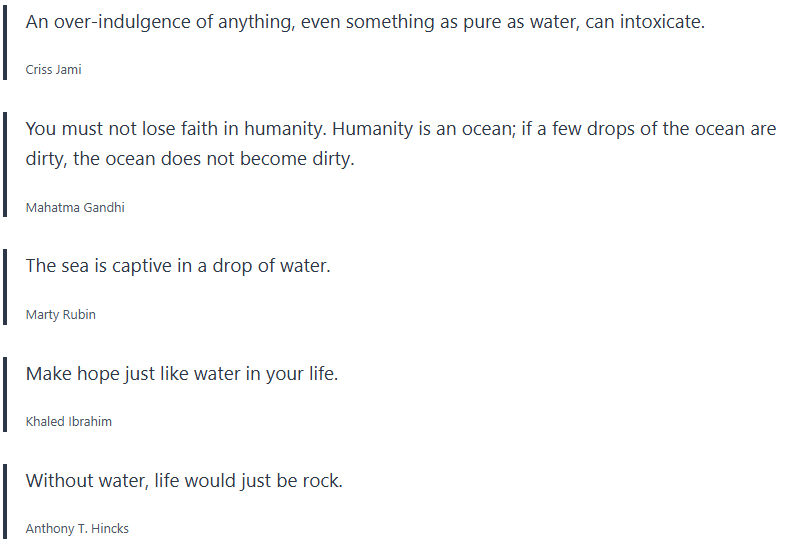Click the line 'dirty, the ocean does not become dirty'

190,159
